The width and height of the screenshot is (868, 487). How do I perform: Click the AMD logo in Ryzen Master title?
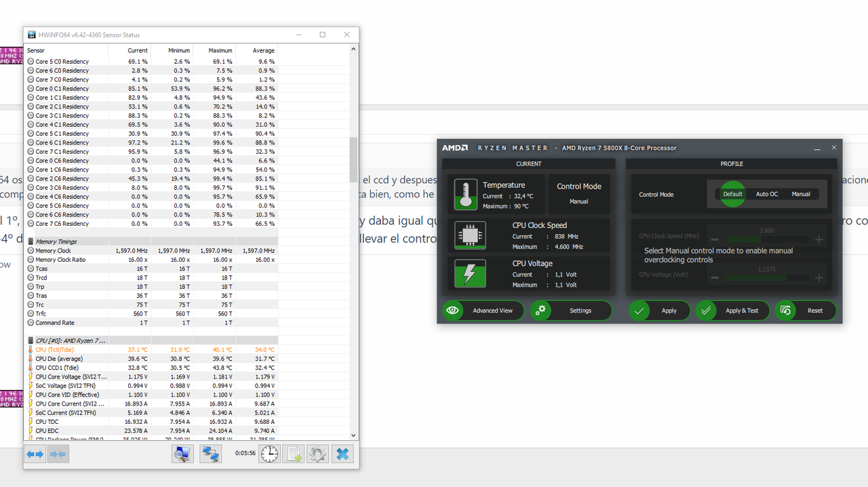pos(455,147)
